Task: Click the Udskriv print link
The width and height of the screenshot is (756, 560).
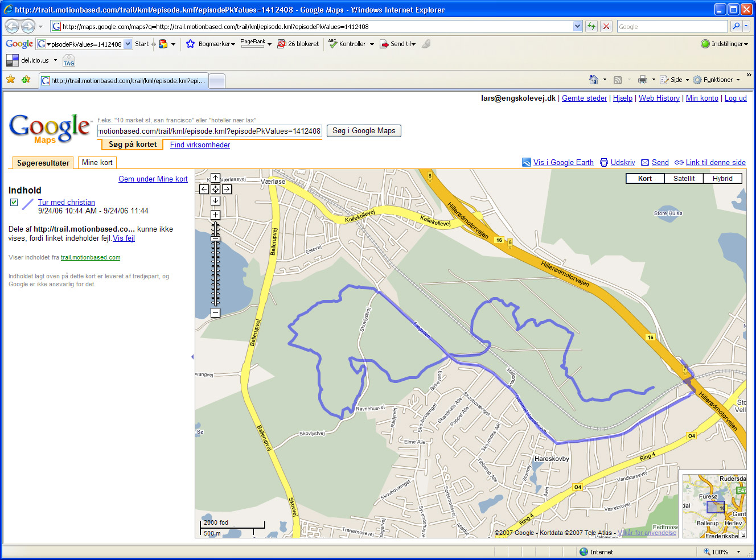Action: 623,162
